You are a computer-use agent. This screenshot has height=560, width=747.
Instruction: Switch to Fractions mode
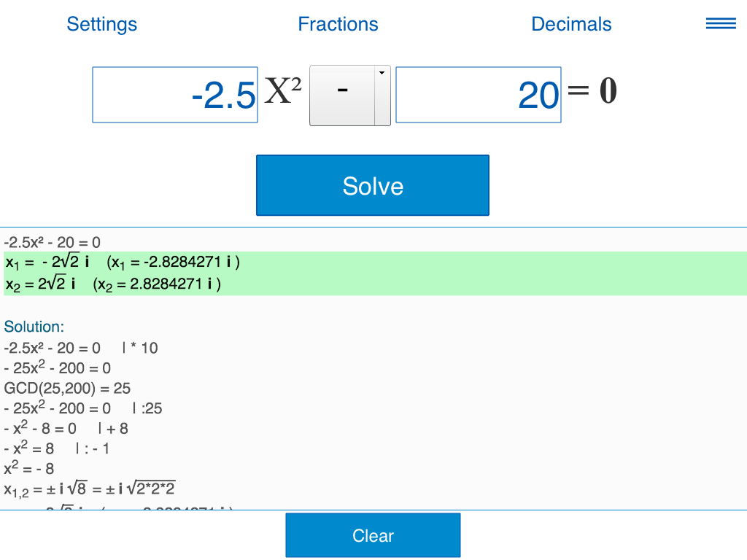(338, 24)
